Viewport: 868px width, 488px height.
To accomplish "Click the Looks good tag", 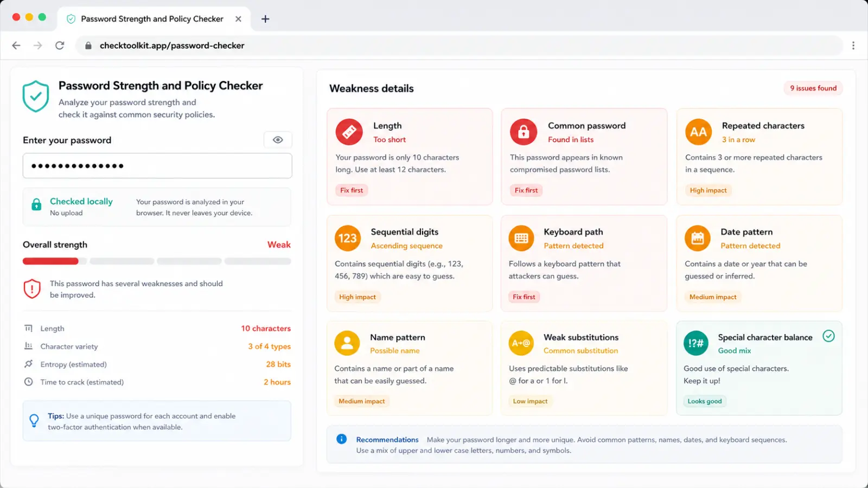I will (705, 401).
